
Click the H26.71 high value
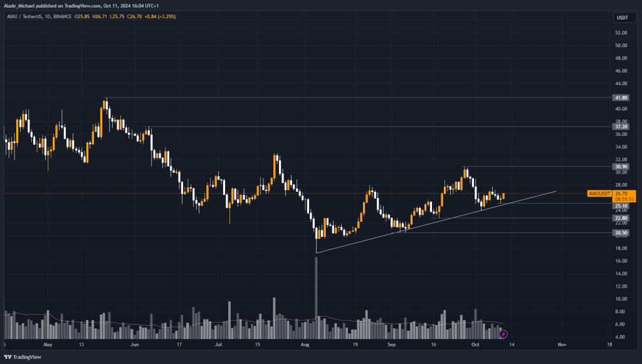[100, 17]
